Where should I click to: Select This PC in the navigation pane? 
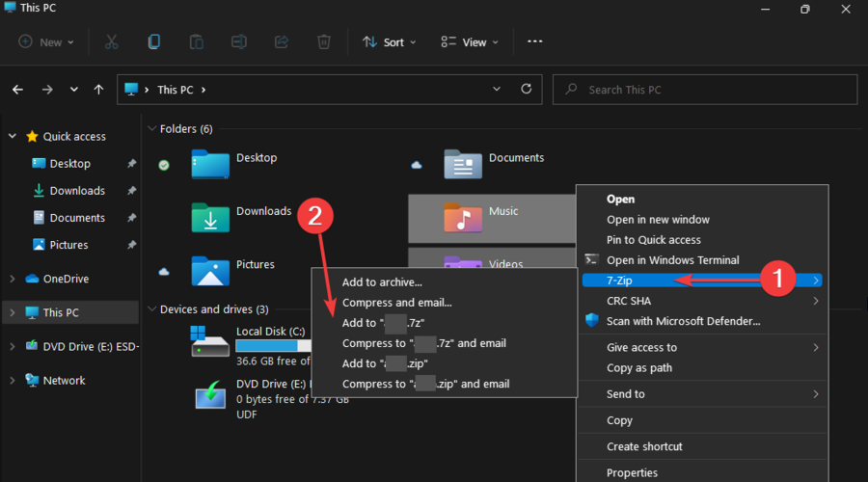69,312
